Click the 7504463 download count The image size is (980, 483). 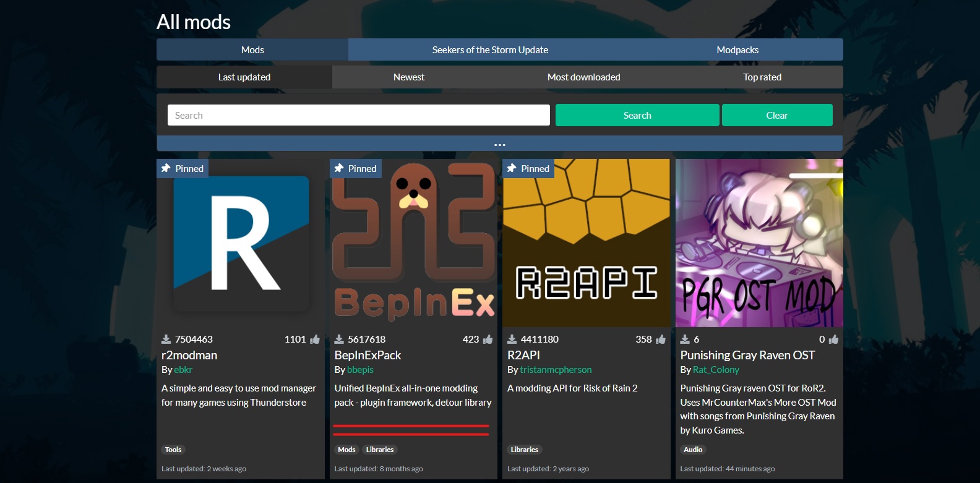point(194,339)
